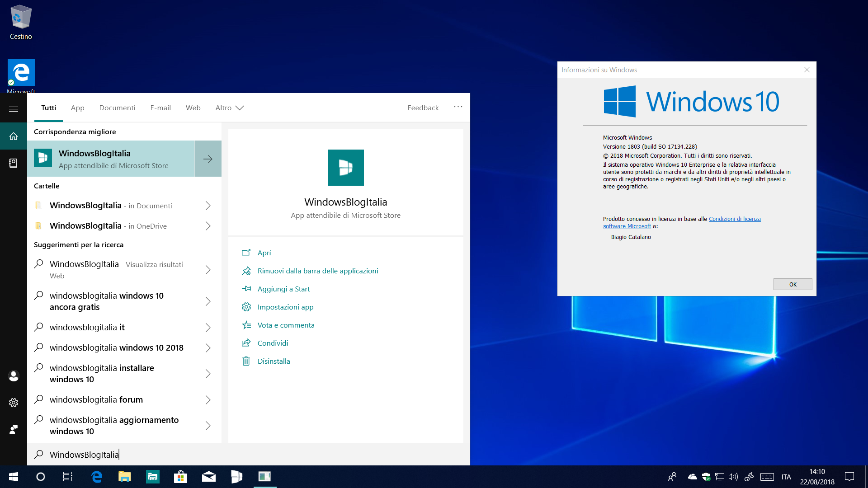This screenshot has width=868, height=488.
Task: Open the teal app icon beside File Explorer
Action: [x=153, y=477]
